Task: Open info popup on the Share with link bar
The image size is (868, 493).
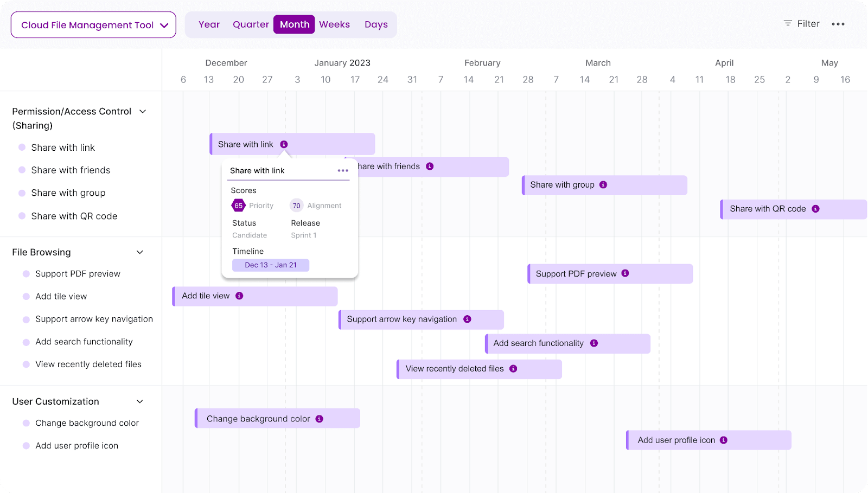Action: [x=283, y=144]
